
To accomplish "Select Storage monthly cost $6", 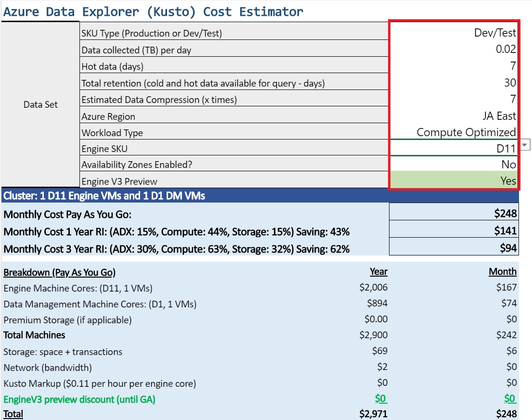I will [x=512, y=351].
